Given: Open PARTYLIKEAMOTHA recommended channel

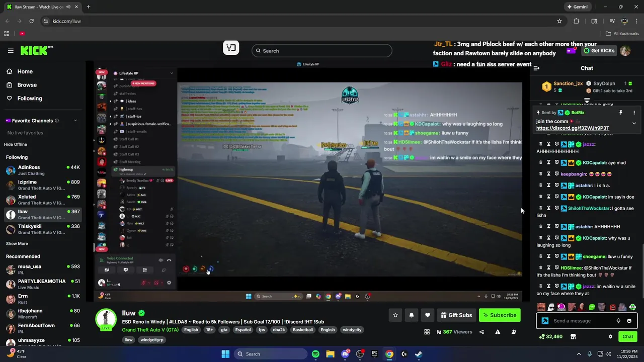Looking at the screenshot, I should pyautogui.click(x=43, y=284).
